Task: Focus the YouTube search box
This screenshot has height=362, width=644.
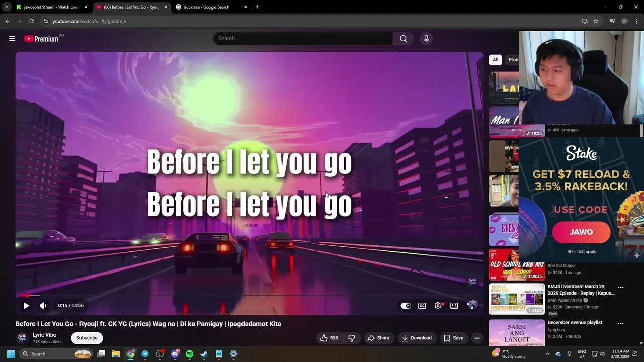Action: click(303, 39)
